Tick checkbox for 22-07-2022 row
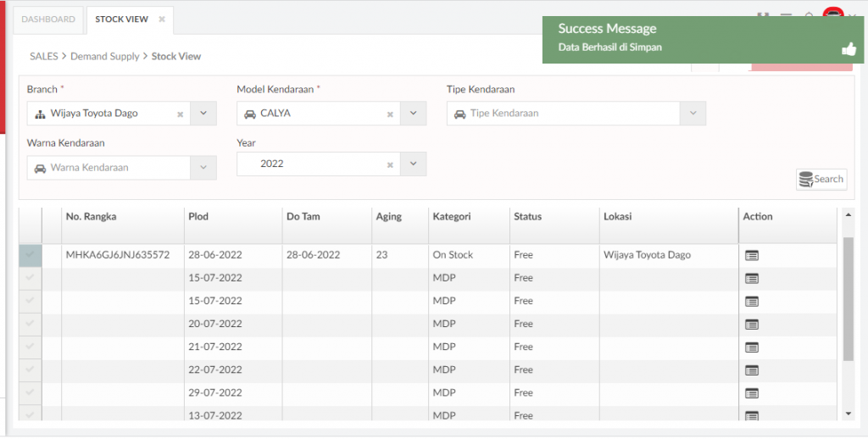Image resolution: width=868 pixels, height=439 pixels. [x=30, y=370]
